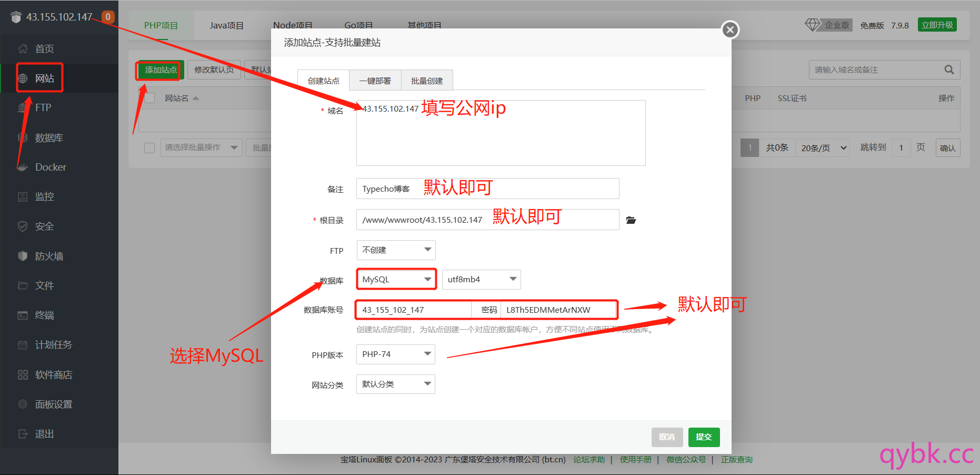980x475 pixels.
Task: Open the FTP 不创建 dropdown
Action: coord(396,250)
